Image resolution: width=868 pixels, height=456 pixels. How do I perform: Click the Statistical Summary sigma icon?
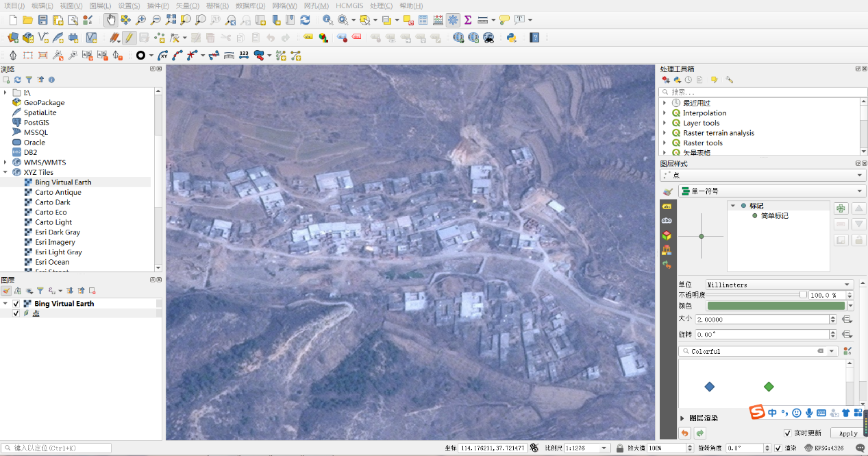(468, 20)
